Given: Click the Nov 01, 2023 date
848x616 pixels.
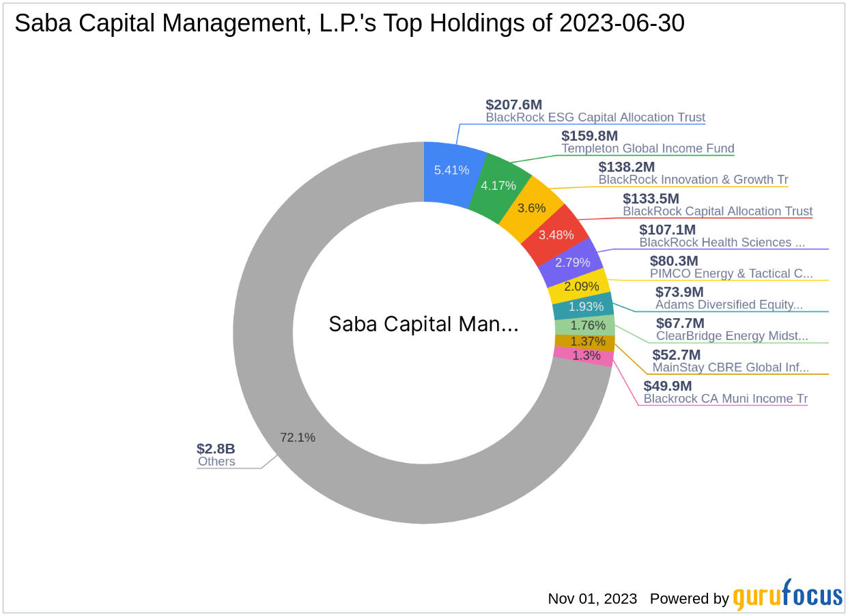Looking at the screenshot, I should pyautogui.click(x=592, y=599).
